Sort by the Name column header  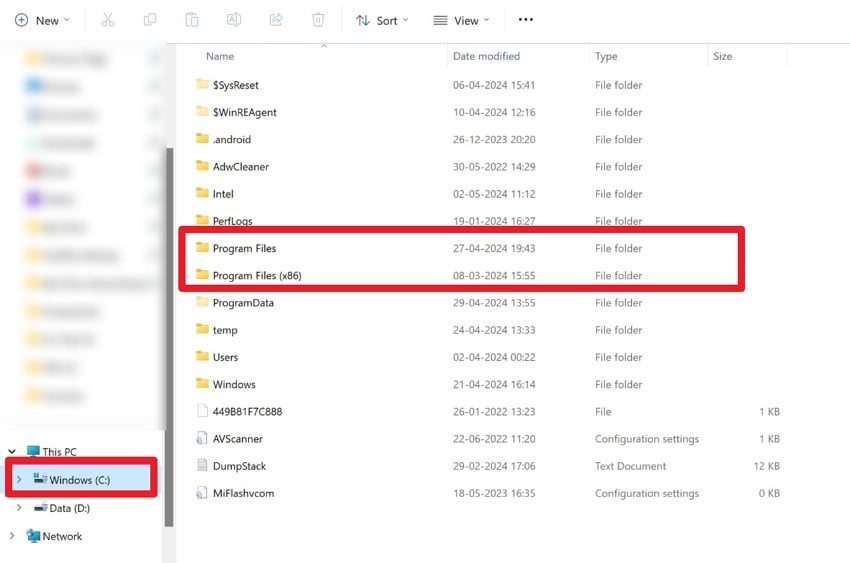point(220,56)
